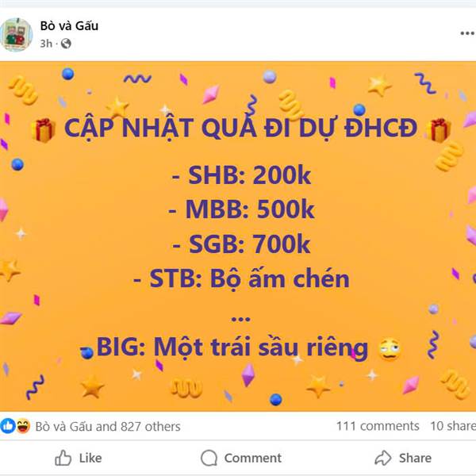
Task: View the 10 shares count
Action: click(x=453, y=426)
